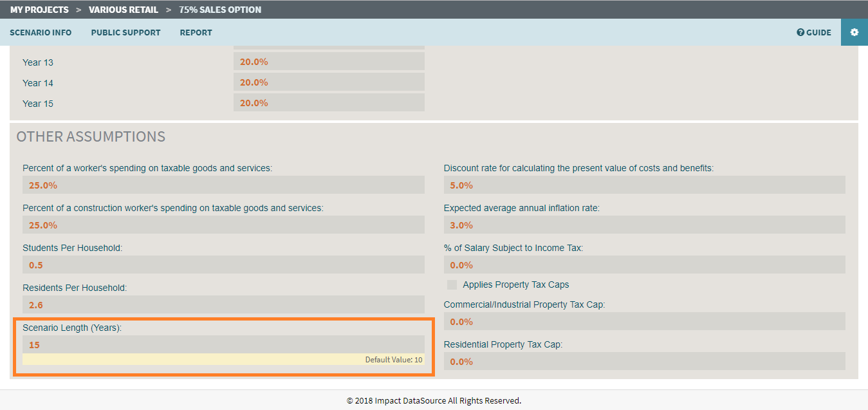Edit the Year 13 percentage field
868x410 pixels.
coord(328,62)
